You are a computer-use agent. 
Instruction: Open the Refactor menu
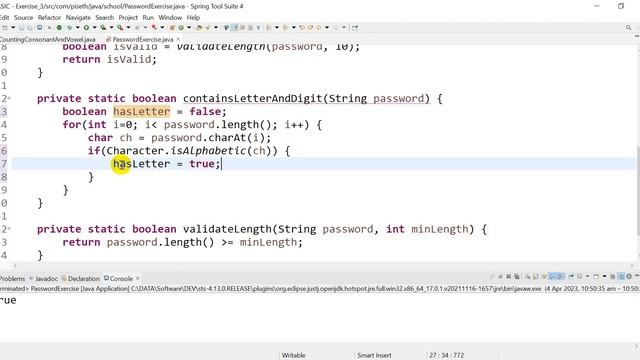coord(49,18)
